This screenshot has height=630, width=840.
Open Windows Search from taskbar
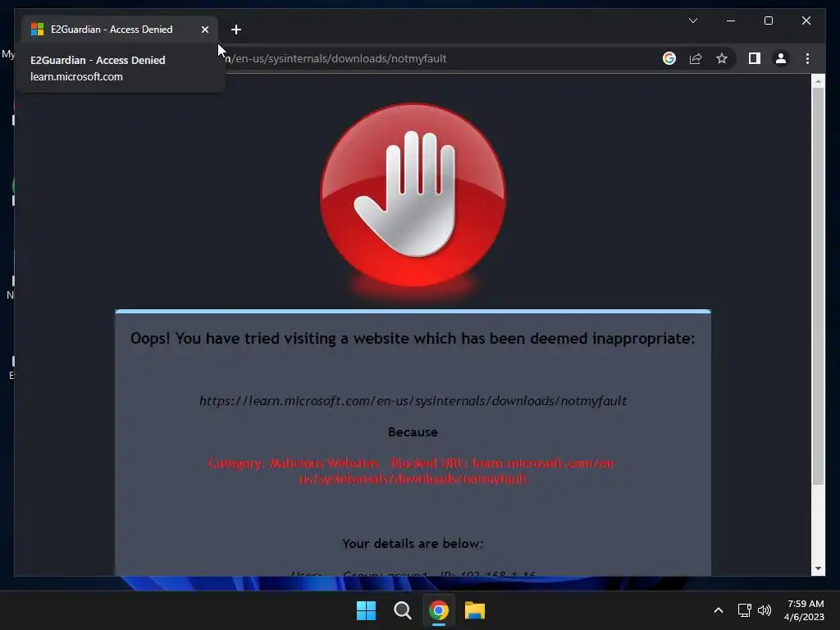(x=402, y=610)
